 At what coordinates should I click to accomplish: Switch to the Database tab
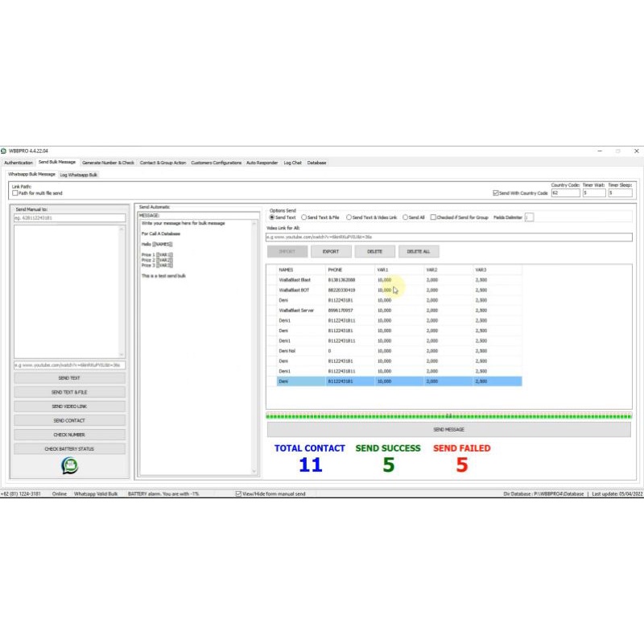coord(316,162)
